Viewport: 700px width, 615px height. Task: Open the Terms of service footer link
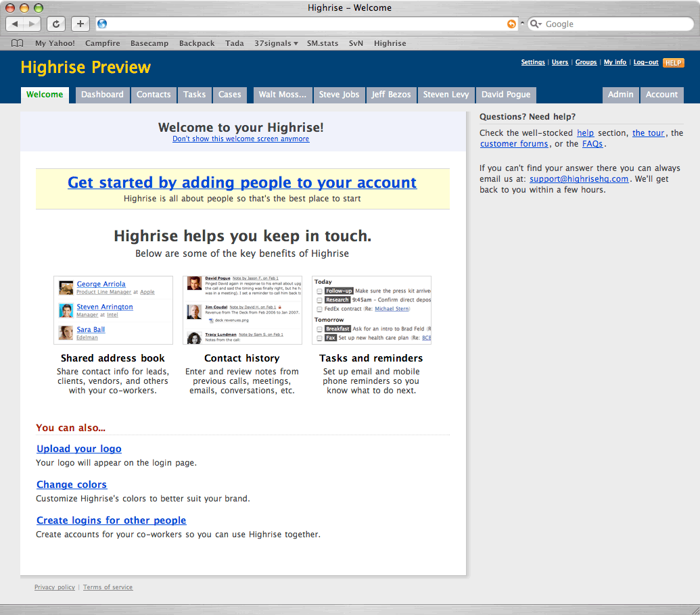(x=108, y=587)
